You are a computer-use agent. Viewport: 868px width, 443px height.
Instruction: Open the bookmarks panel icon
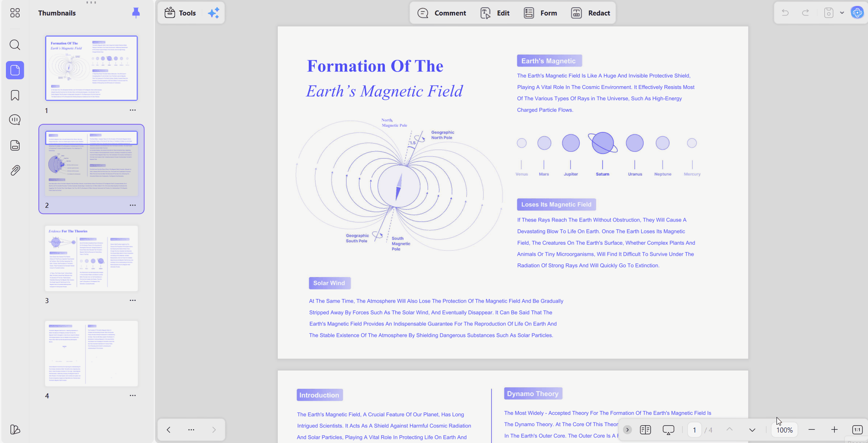[x=15, y=95]
